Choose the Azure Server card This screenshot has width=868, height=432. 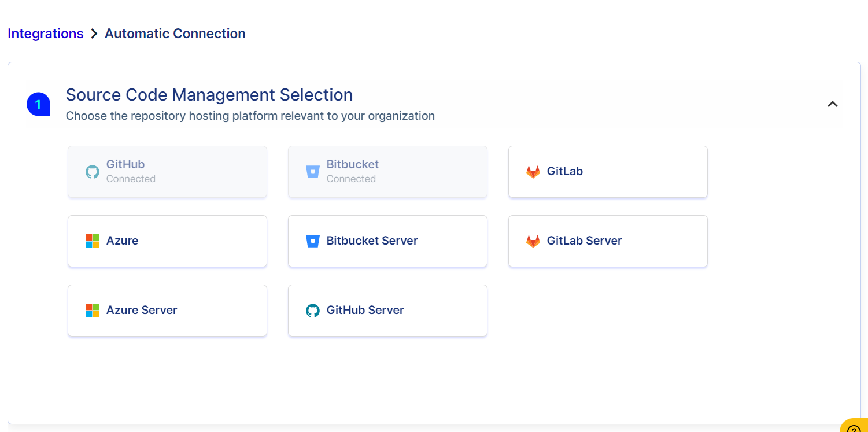167,311
